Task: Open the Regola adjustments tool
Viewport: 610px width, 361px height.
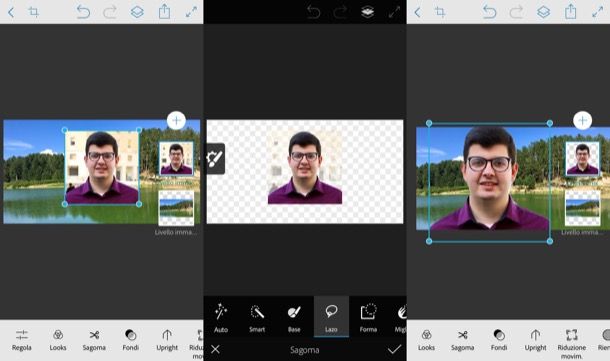Action: tap(22, 340)
